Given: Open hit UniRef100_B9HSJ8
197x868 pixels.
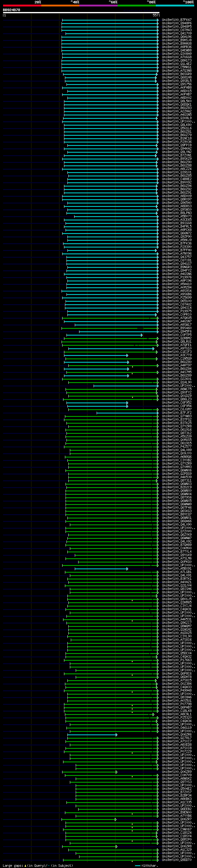Looking at the screenshot, I should [x=176, y=40].
